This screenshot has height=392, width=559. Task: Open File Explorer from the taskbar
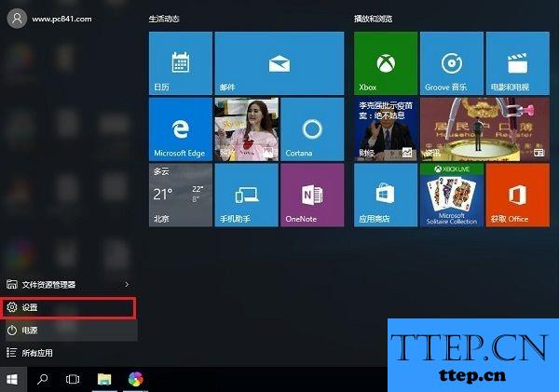click(104, 380)
